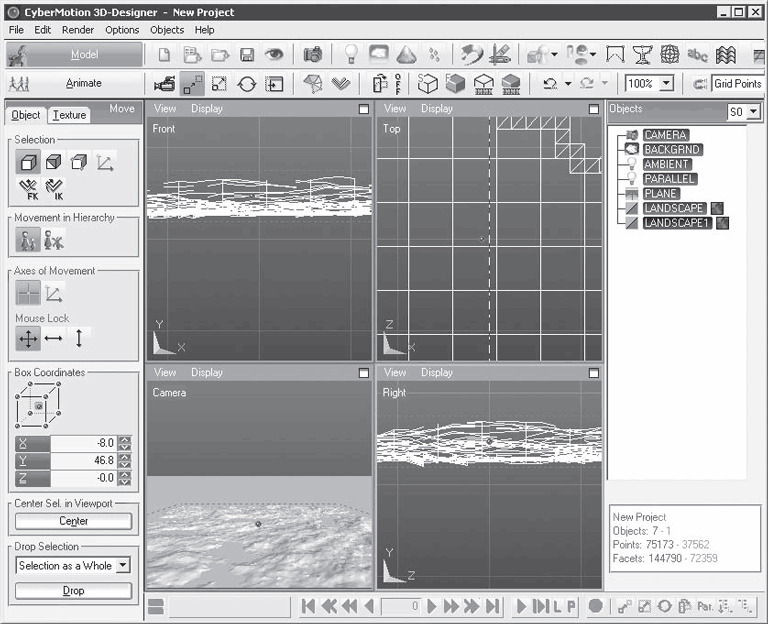768x624 pixels.
Task: Click the Save project floppy disk icon
Action: tap(246, 55)
